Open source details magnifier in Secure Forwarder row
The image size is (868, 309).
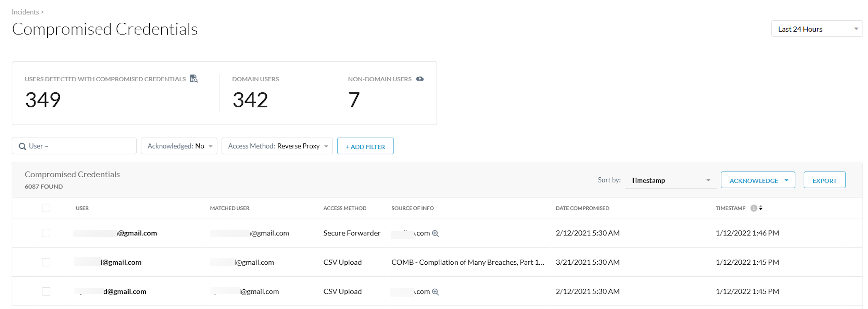click(435, 233)
